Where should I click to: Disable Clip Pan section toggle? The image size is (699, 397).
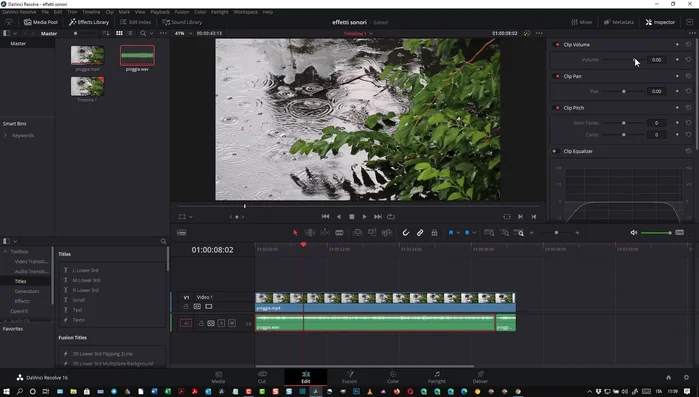click(x=557, y=76)
